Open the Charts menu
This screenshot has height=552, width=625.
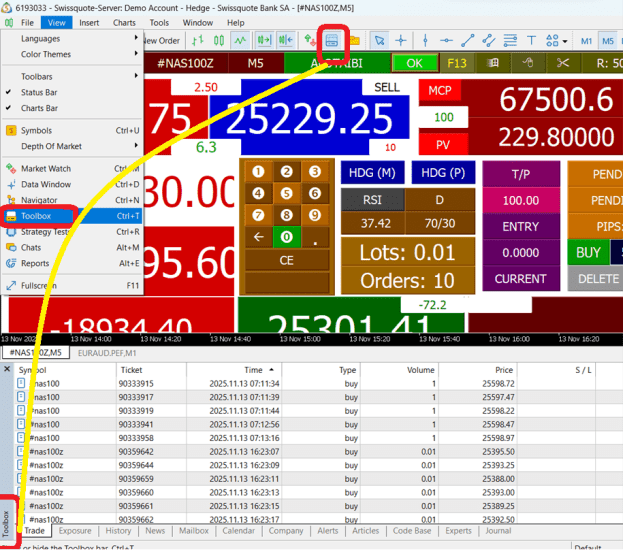(124, 23)
